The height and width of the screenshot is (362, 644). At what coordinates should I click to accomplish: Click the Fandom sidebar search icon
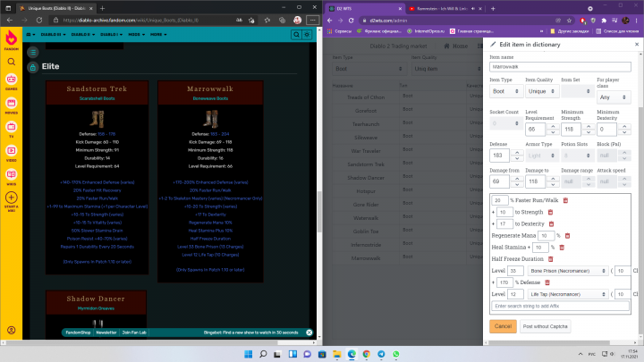click(x=11, y=62)
